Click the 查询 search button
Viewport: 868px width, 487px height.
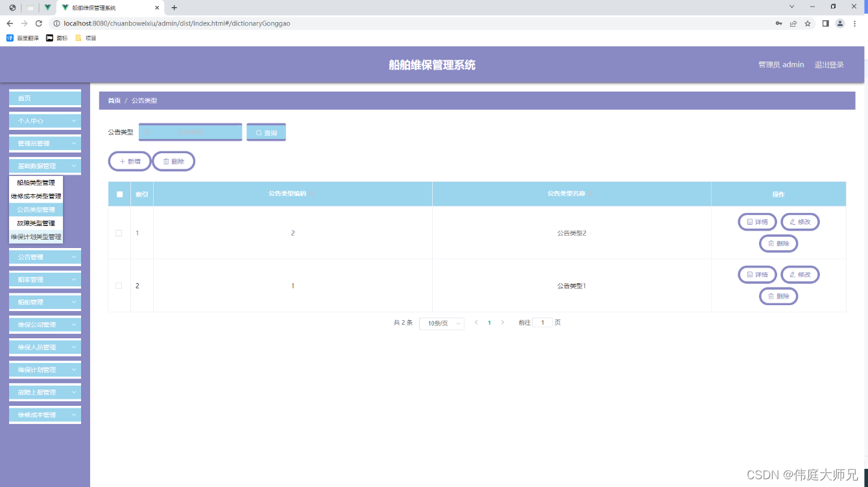(266, 132)
